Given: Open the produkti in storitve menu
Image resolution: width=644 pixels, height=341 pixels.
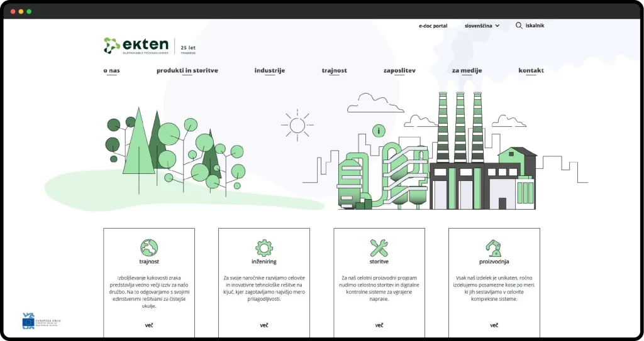Looking at the screenshot, I should pyautogui.click(x=187, y=70).
